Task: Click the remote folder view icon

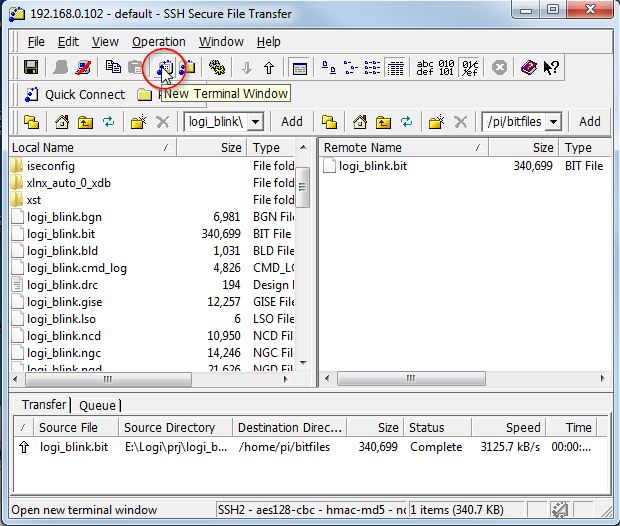Action: (329, 122)
